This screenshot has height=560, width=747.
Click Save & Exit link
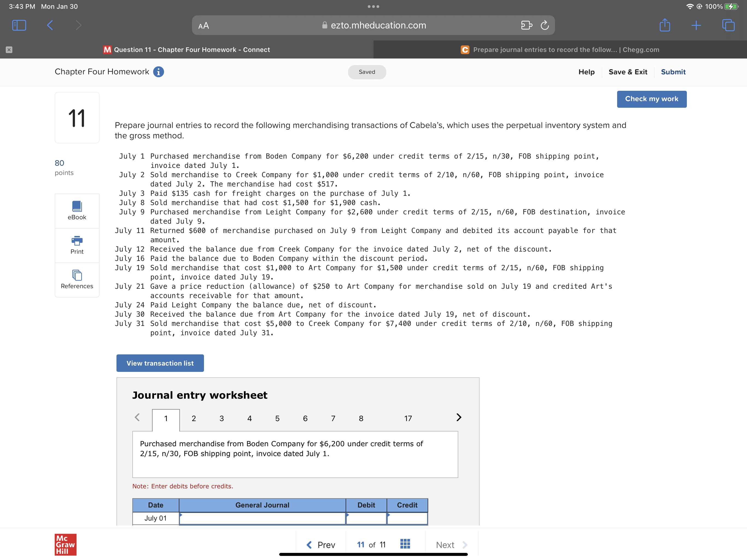click(628, 72)
